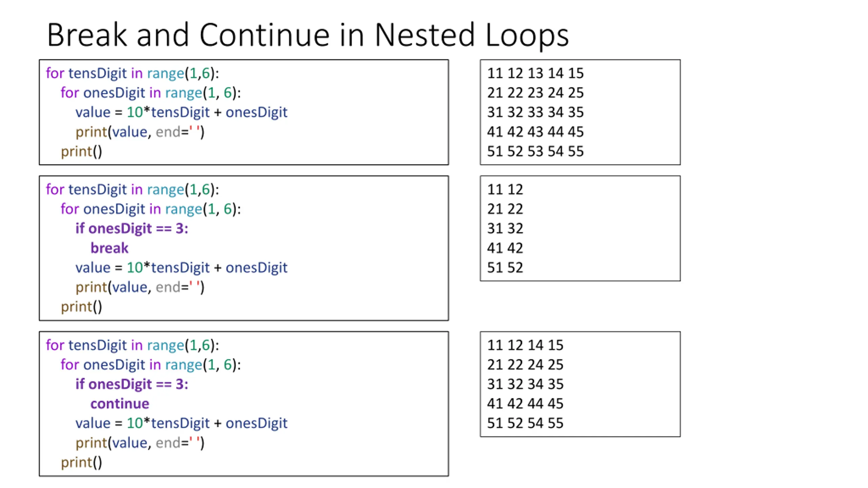The image size is (868, 488).
Task: Click the output row '51 52' in second output box
Action: [505, 268]
